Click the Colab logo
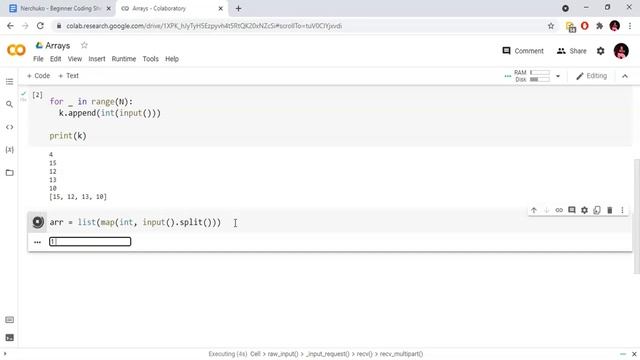Screen dimensions: 640x360 tap(16, 50)
